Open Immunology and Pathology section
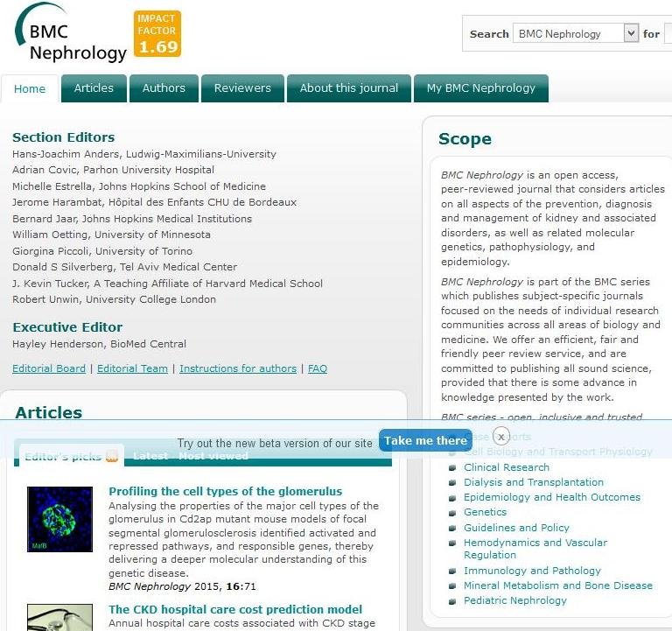This screenshot has width=672, height=631. coord(532,571)
